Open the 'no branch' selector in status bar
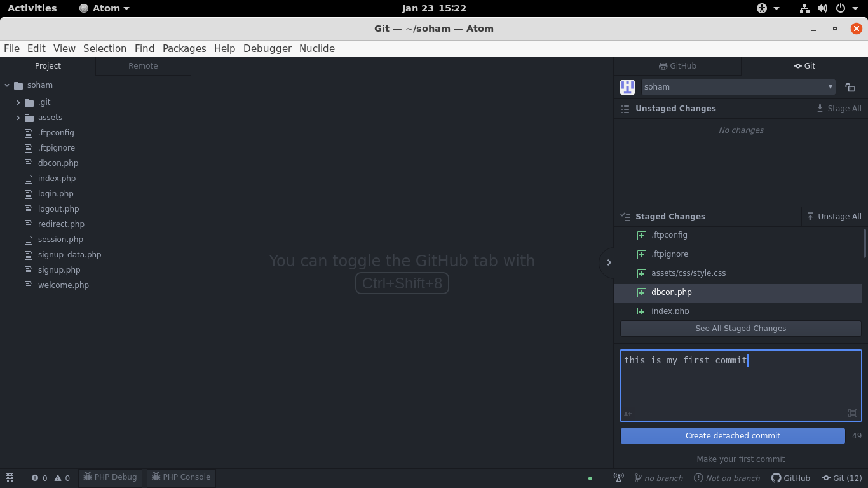This screenshot has height=488, width=868. (x=658, y=478)
